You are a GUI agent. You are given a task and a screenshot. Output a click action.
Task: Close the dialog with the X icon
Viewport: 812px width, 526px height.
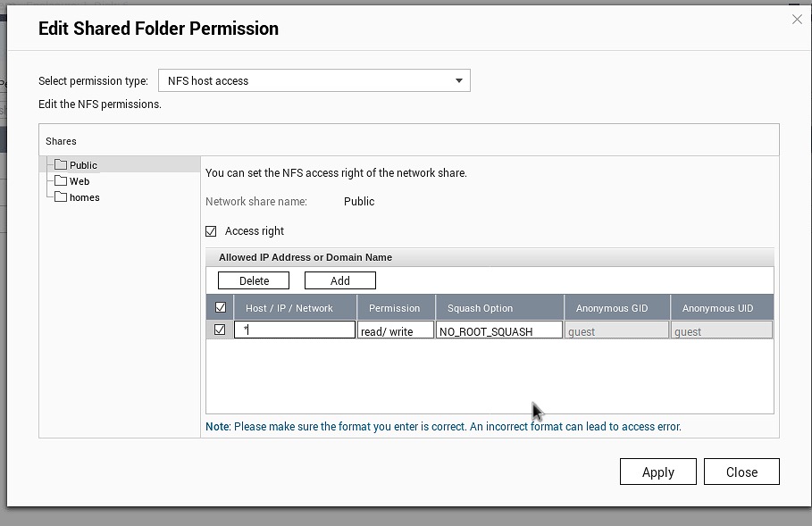pyautogui.click(x=797, y=20)
